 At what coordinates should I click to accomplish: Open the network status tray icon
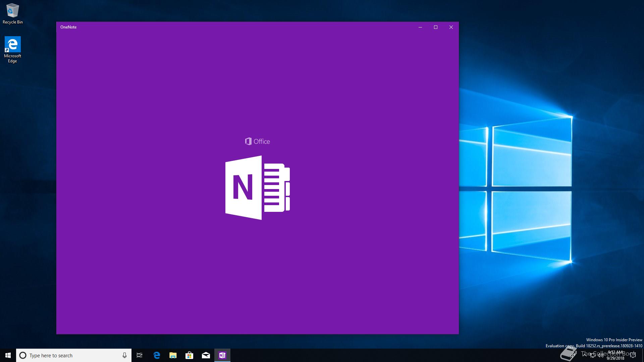tap(593, 355)
